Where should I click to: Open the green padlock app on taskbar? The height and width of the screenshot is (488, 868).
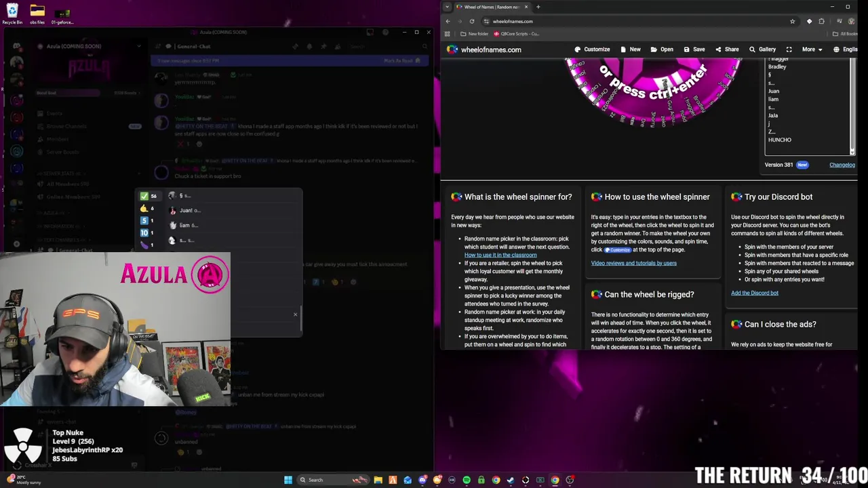pos(481,480)
